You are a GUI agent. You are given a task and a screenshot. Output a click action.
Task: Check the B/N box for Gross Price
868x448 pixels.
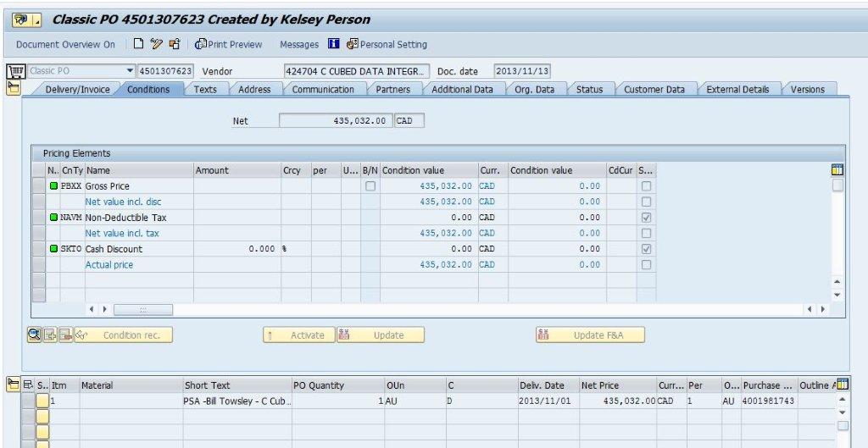click(x=370, y=186)
